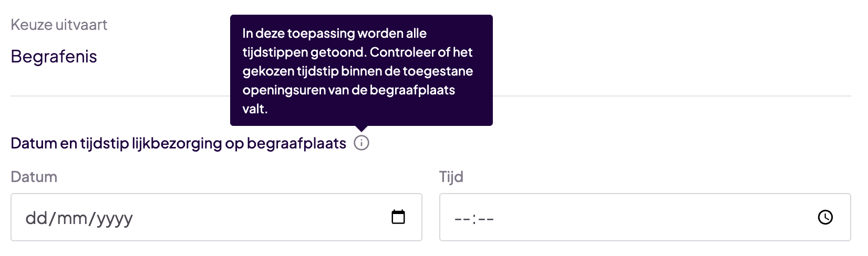
Task: Focus the Tijd time input field
Action: pyautogui.click(x=631, y=217)
